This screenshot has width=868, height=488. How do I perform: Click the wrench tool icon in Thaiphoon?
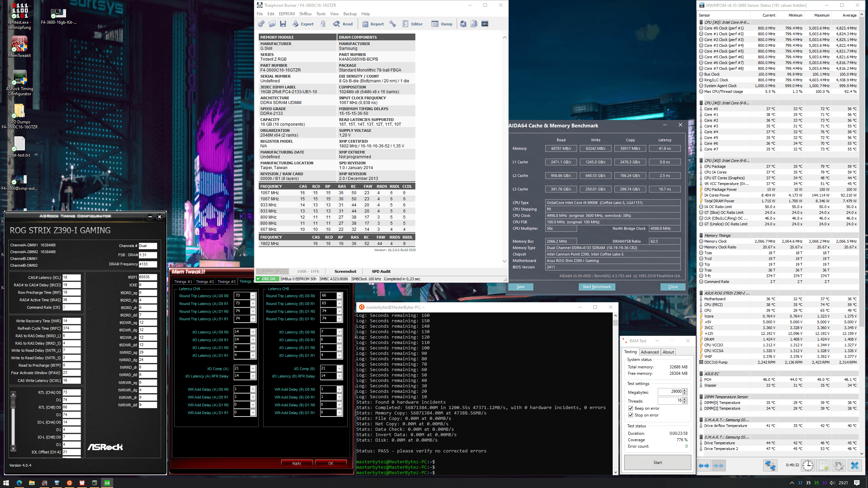coord(393,24)
